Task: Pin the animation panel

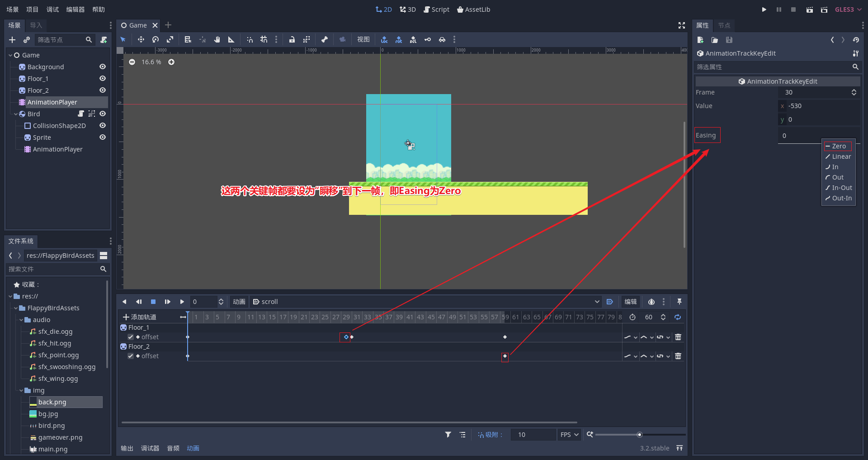Action: [679, 302]
